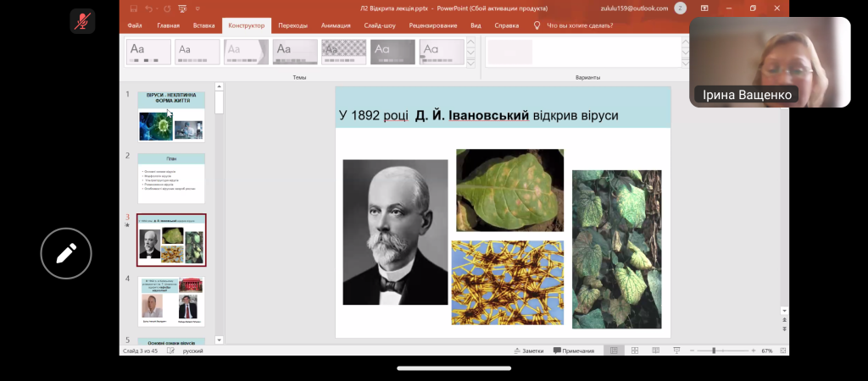Click the Save icon in quick access toolbar
Viewport: 868px width, 381px height.
click(x=133, y=8)
